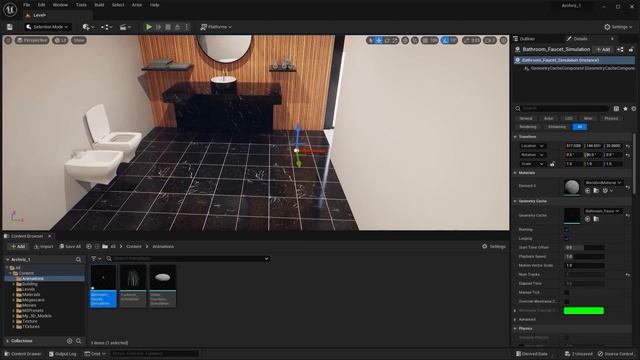Open the Blueprints toolbar icon menu
Viewport: 640px width, 360px height.
click(x=107, y=27)
